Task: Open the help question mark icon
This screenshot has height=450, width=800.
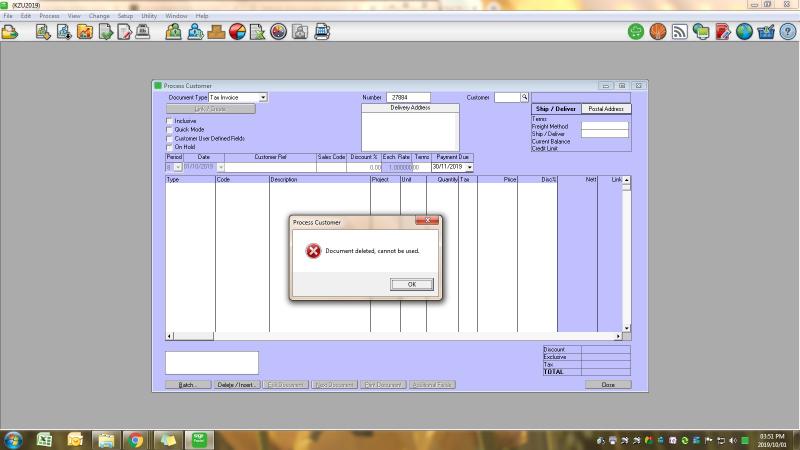Action: click(787, 32)
